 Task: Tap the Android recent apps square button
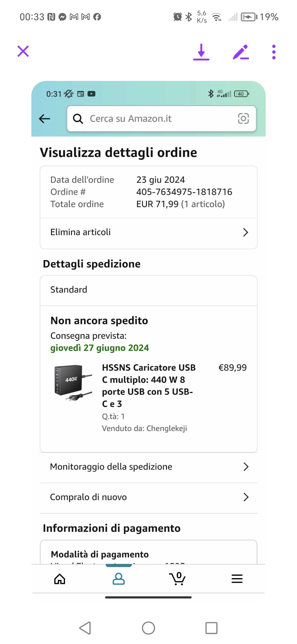211,628
